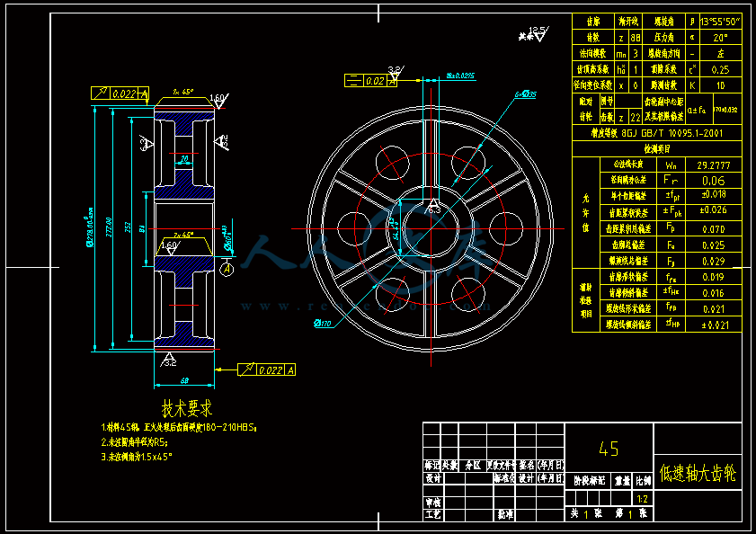Select the ±0.018 pitch deviation value
This screenshot has height=534, width=756.
pos(714,194)
